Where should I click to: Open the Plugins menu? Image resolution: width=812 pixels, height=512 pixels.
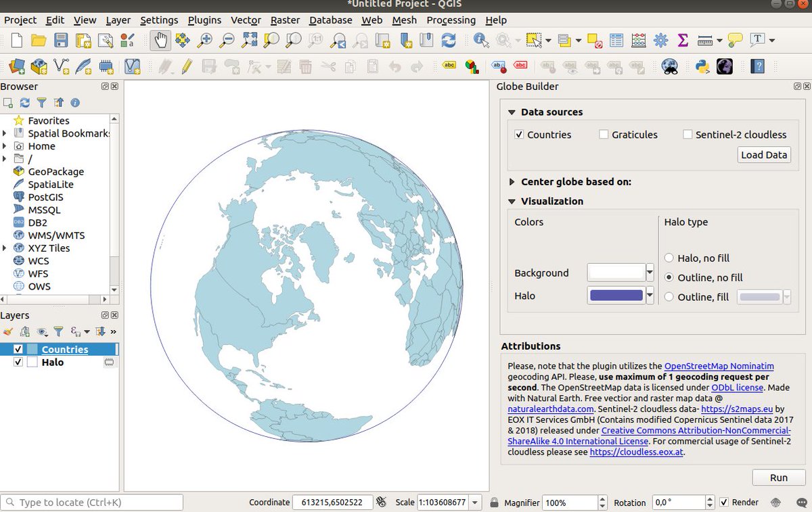pyautogui.click(x=204, y=20)
